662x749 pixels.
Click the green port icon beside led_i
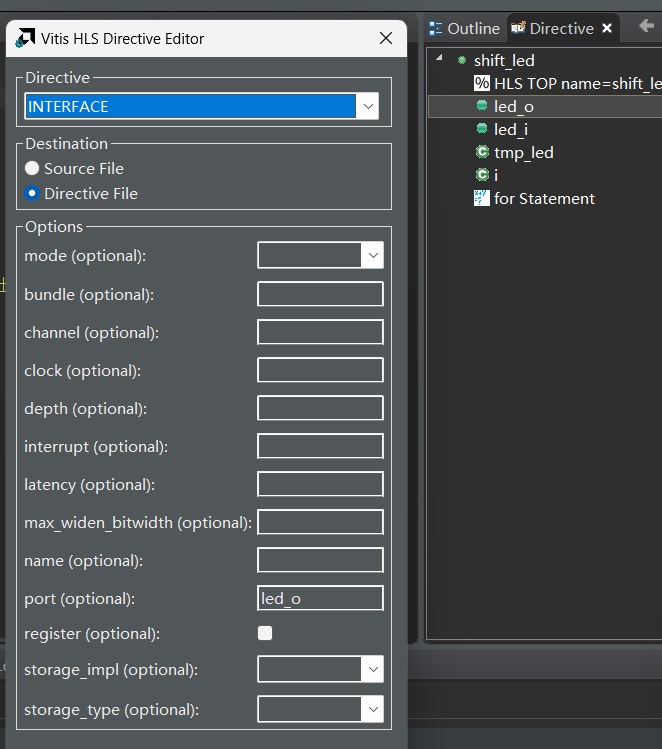pos(482,128)
